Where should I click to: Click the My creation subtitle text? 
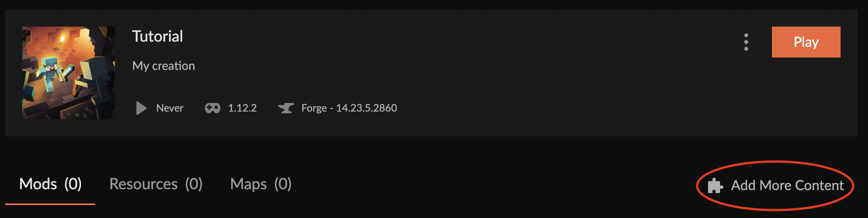click(x=163, y=66)
